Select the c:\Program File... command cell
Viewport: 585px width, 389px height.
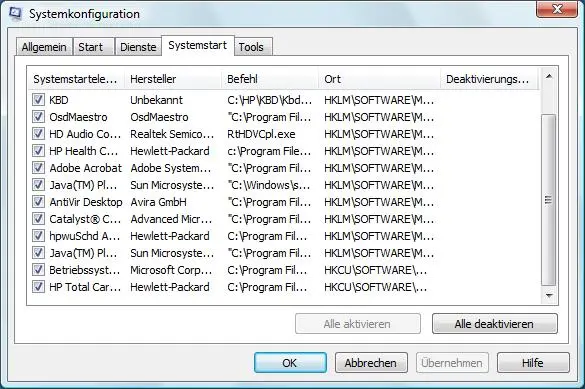click(x=269, y=151)
